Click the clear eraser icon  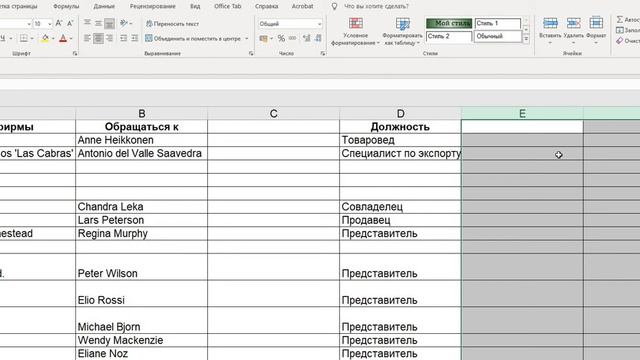click(620, 41)
